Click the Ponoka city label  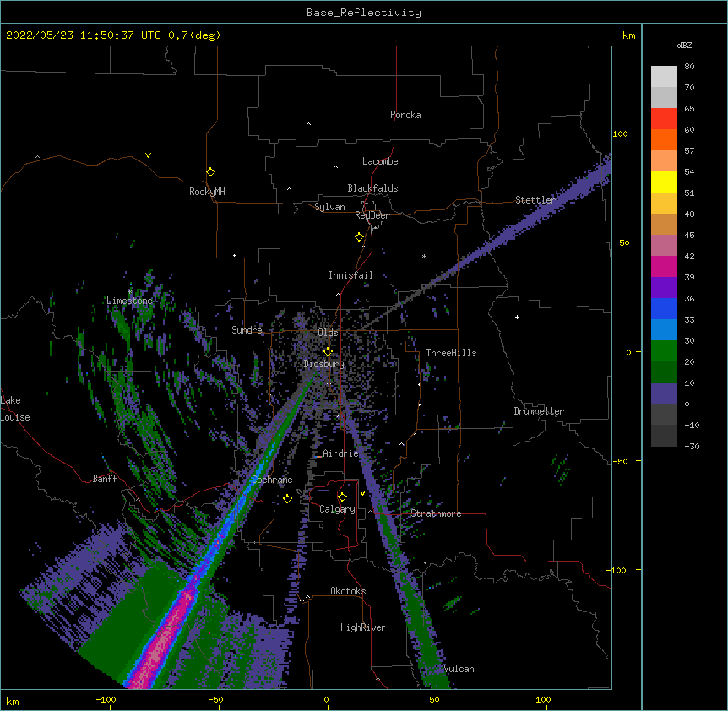pyautogui.click(x=405, y=115)
